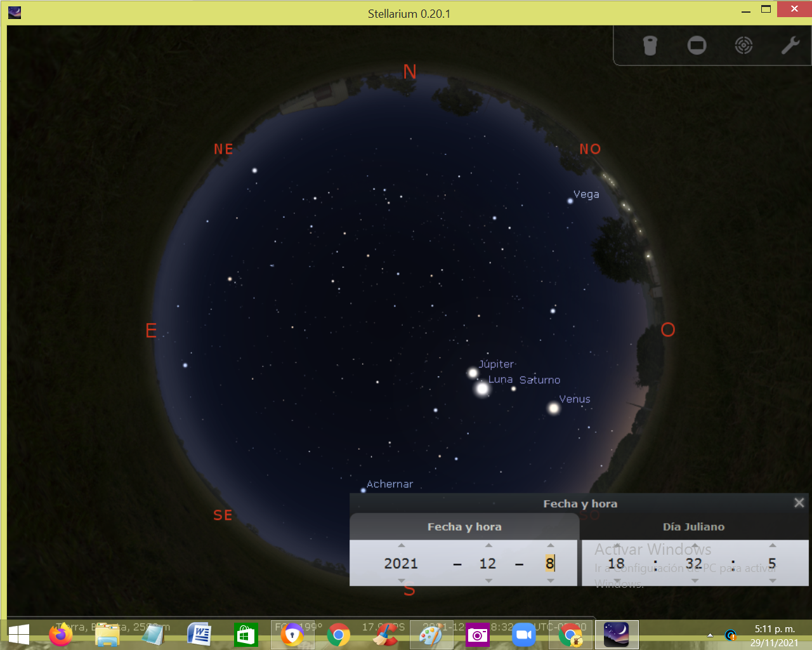
Task: Select the star Vega
Action: (x=570, y=201)
